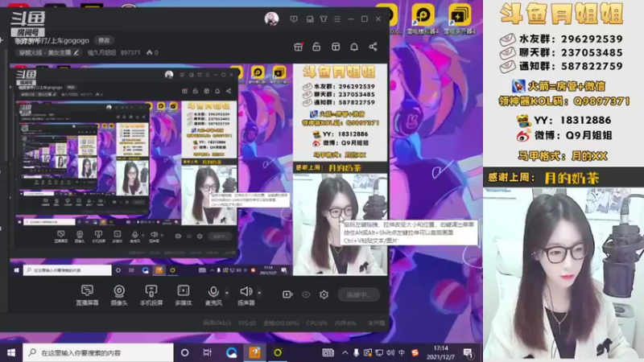This screenshot has width=644, height=362.
Task: Open the 雷电多开器4 desktop shortcut
Action: click(x=459, y=19)
